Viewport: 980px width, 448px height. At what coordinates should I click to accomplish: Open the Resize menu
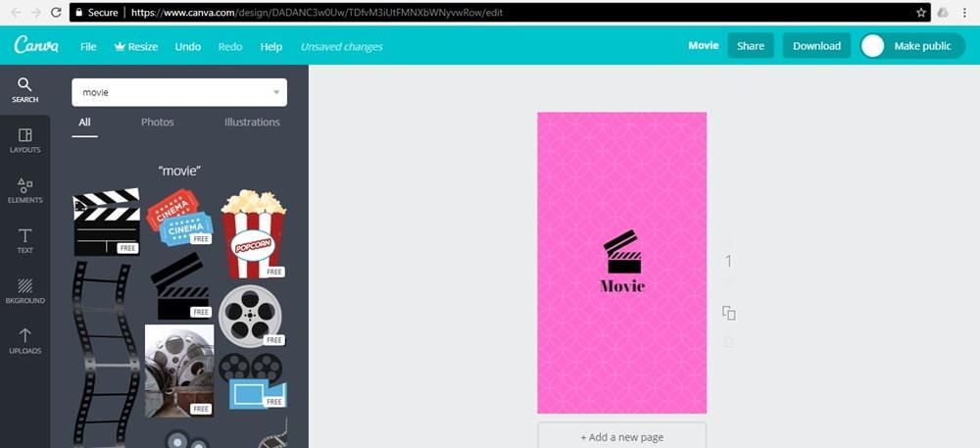point(136,47)
